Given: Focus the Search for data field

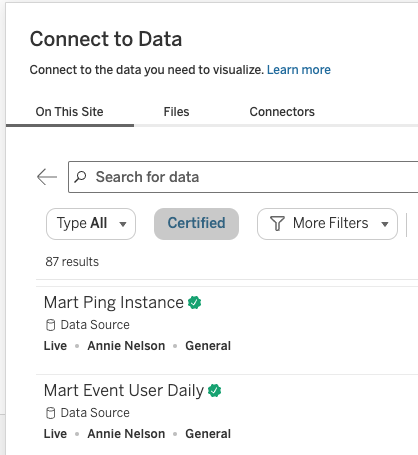Looking at the screenshot, I should tap(243, 177).
